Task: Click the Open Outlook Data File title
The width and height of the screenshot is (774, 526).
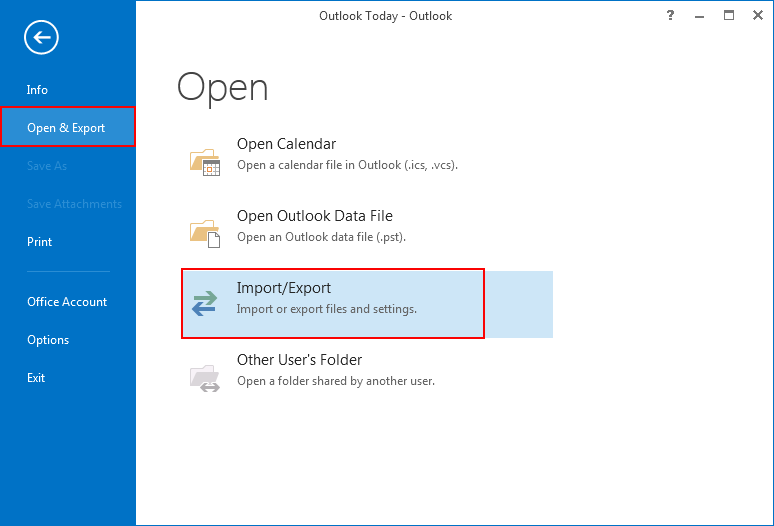Action: [315, 216]
